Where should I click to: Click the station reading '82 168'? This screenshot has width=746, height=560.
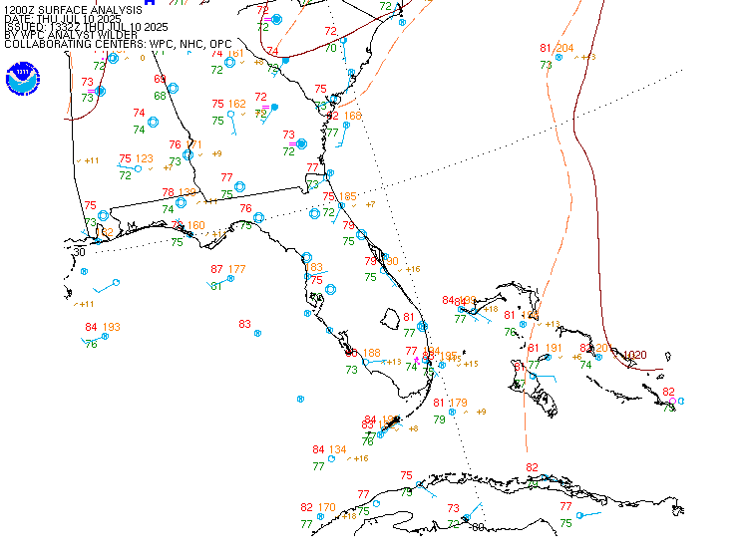point(344,116)
